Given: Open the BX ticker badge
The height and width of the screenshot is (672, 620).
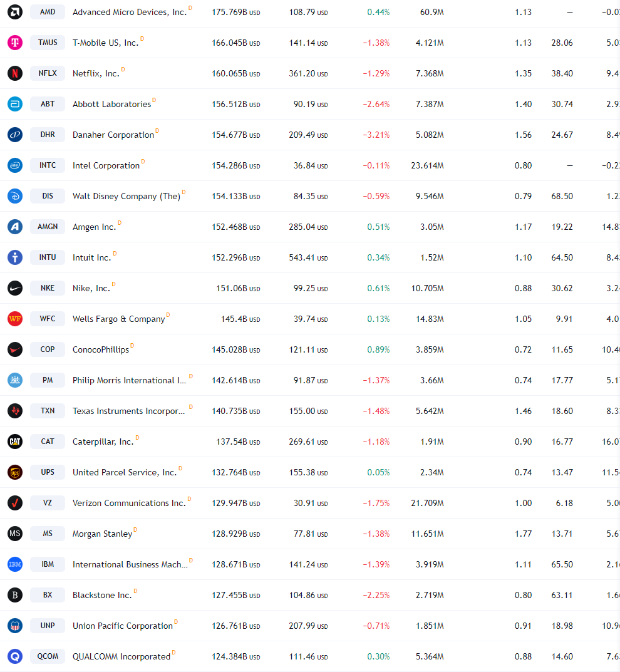Looking at the screenshot, I should (x=48, y=595).
